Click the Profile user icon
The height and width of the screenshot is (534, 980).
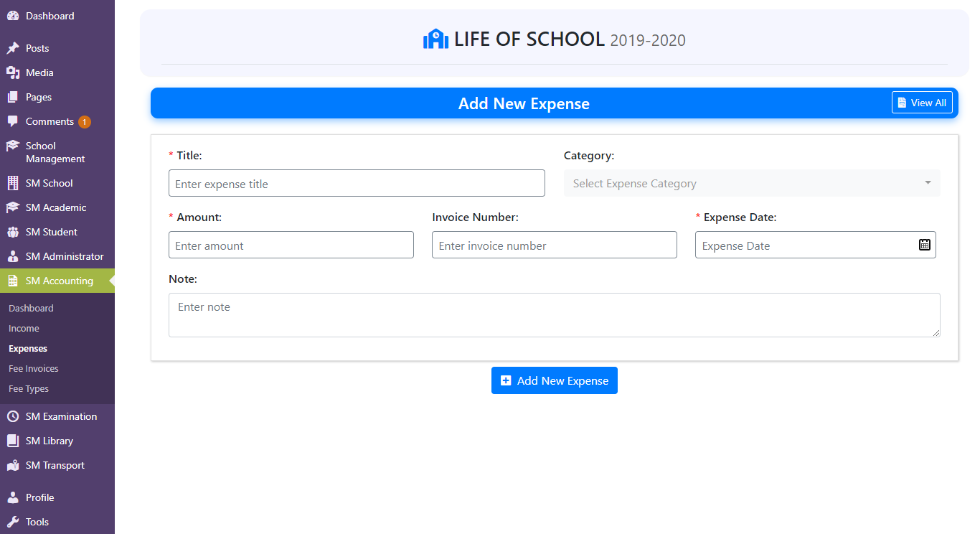(13, 497)
